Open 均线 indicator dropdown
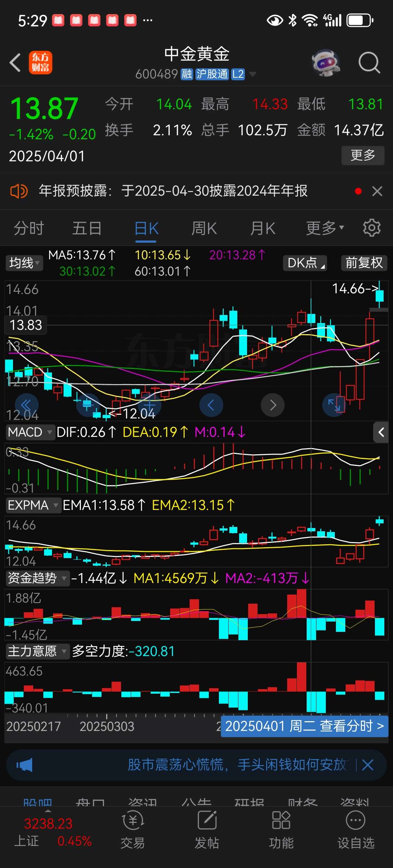The height and width of the screenshot is (868, 393). [24, 263]
